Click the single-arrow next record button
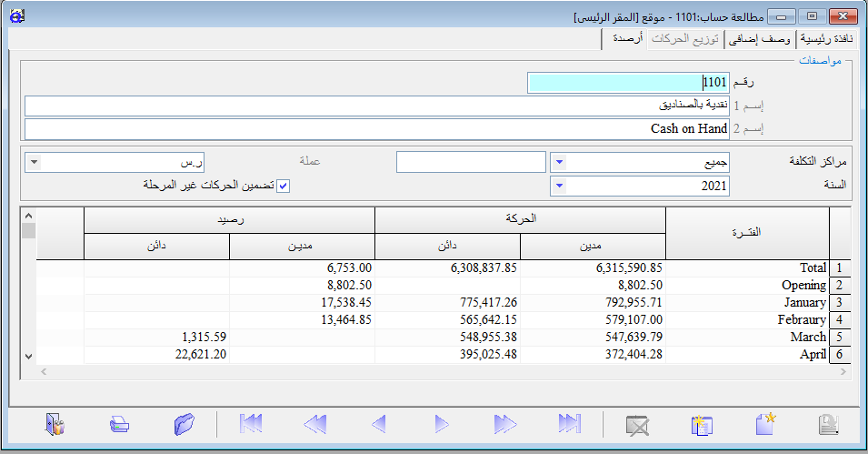 [442, 424]
